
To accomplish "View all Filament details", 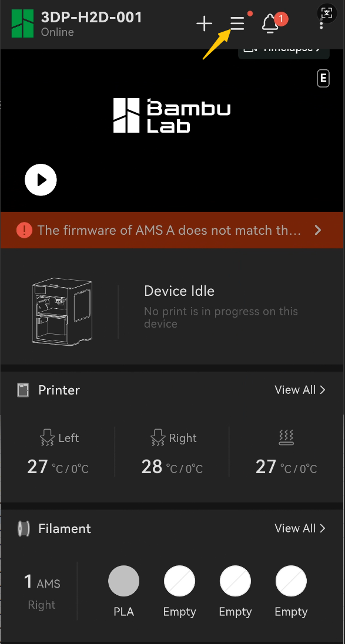I will point(300,528).
